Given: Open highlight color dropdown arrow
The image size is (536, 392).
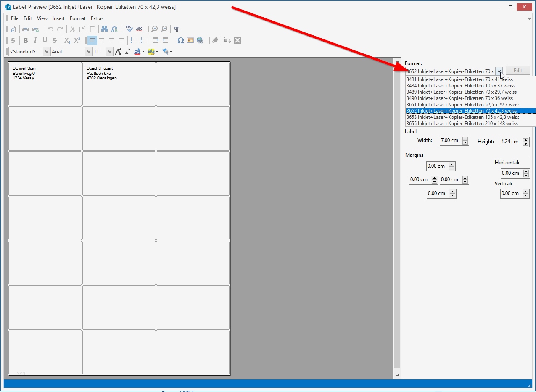Looking at the screenshot, I should (x=157, y=52).
